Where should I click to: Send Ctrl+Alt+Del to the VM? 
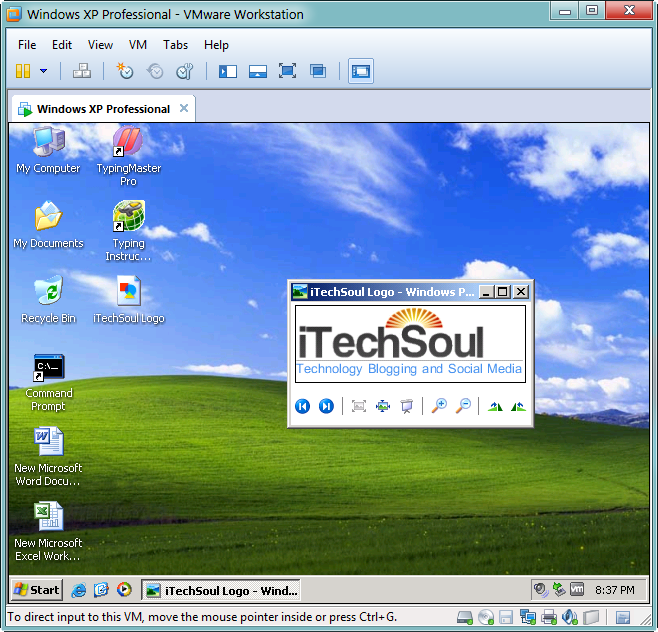[82, 71]
